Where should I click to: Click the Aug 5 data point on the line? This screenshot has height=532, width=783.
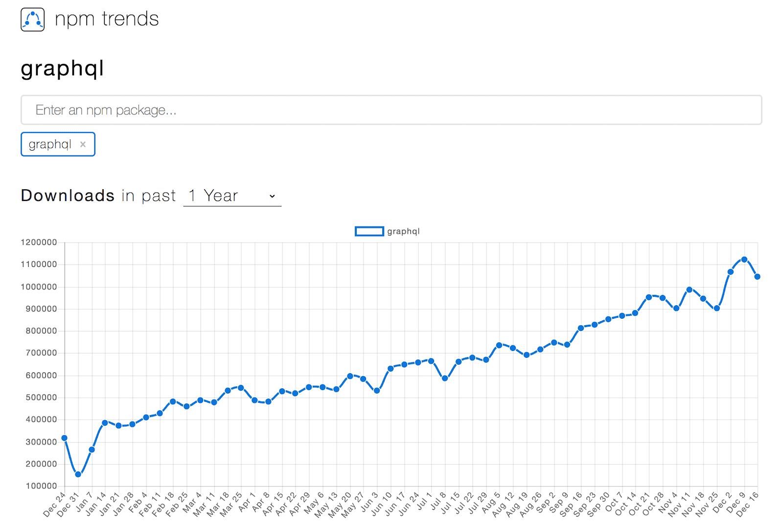tap(499, 345)
